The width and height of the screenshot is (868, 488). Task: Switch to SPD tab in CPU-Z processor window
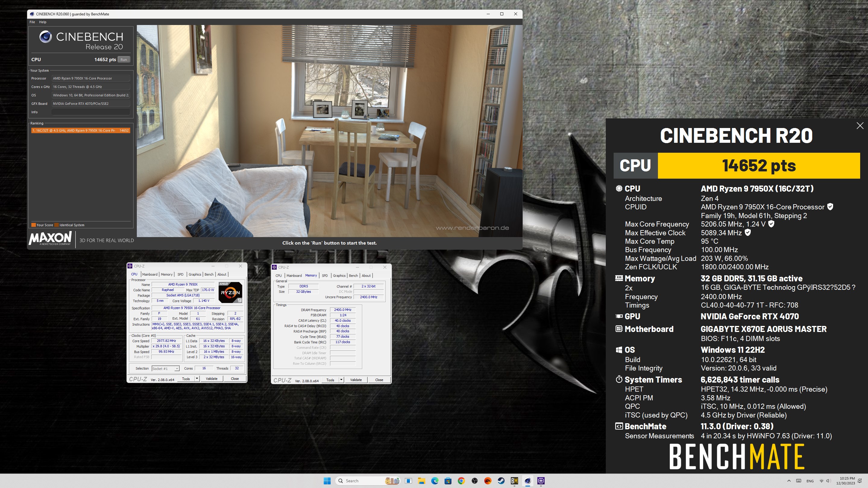click(x=180, y=274)
